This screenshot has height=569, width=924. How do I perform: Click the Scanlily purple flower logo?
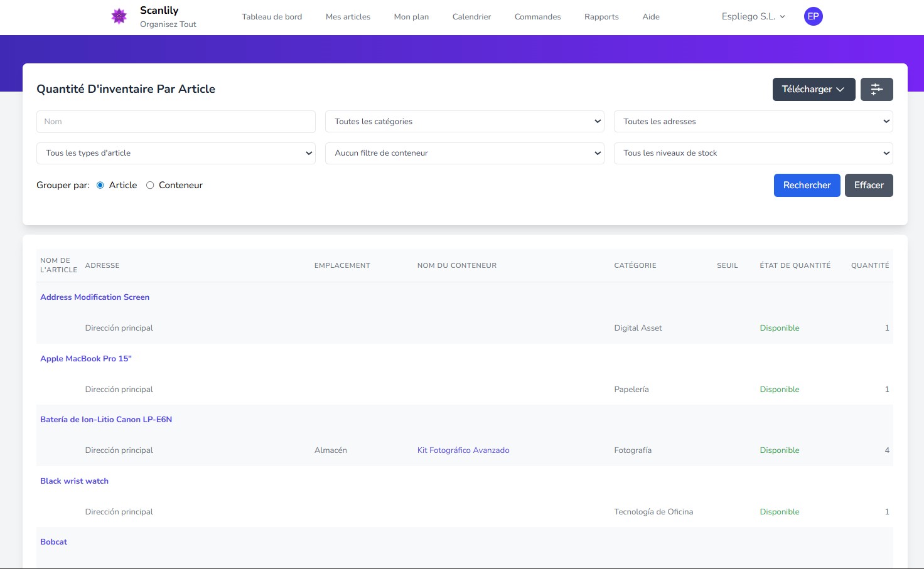click(x=119, y=16)
